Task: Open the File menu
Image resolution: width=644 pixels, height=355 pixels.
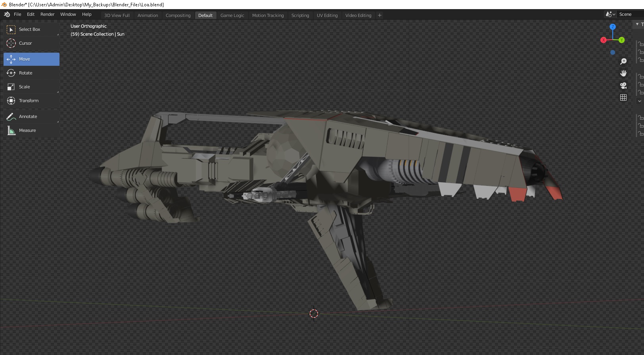Action: coord(17,14)
